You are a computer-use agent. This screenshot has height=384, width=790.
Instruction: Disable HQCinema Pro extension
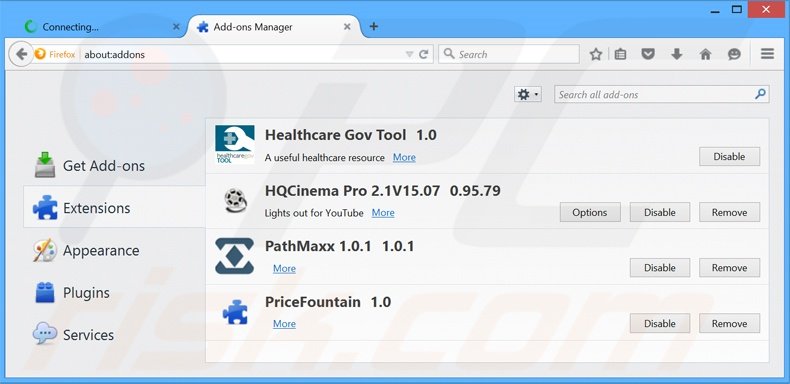tap(660, 213)
